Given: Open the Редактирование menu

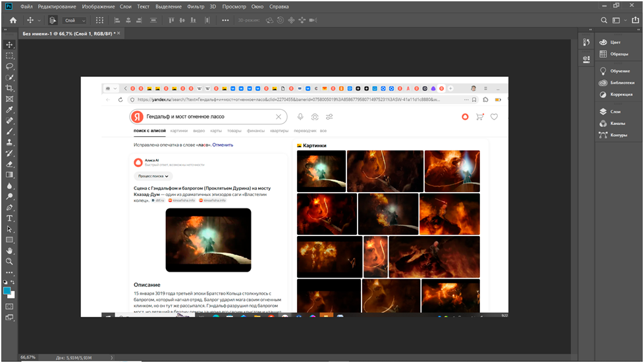Looking at the screenshot, I should tap(57, 7).
